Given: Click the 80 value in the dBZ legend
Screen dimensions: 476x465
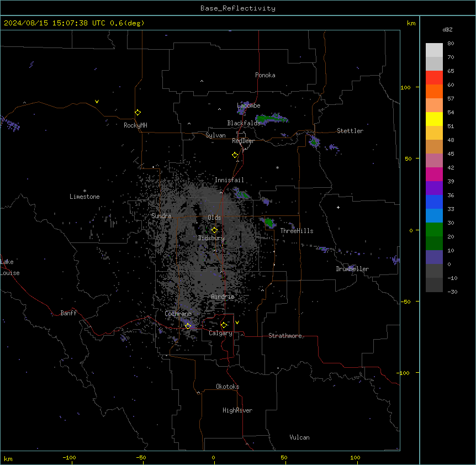Looking at the screenshot, I should coord(451,44).
